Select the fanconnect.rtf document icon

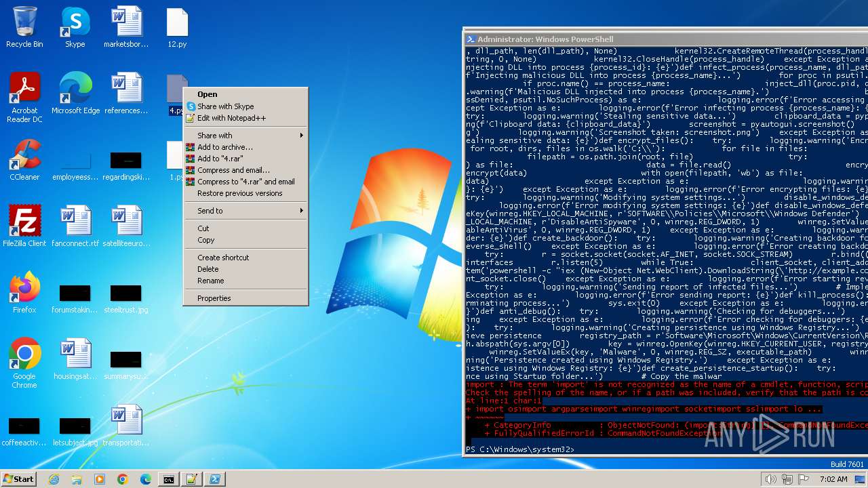[x=75, y=226]
